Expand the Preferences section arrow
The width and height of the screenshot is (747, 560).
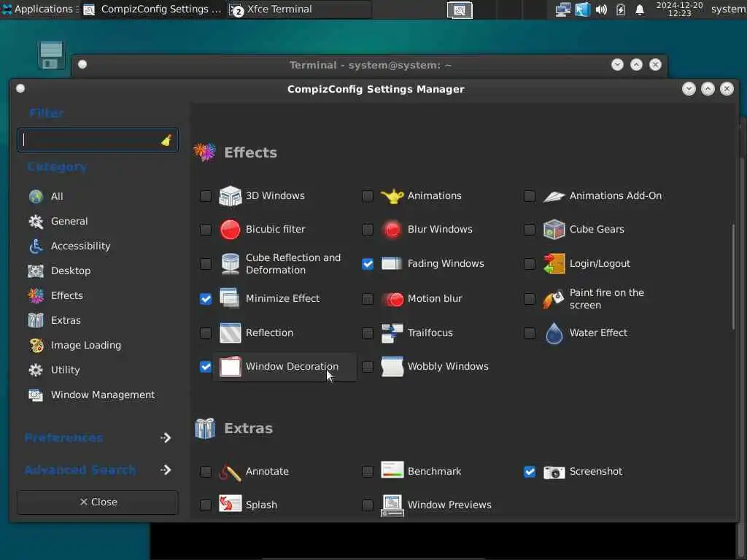click(166, 437)
